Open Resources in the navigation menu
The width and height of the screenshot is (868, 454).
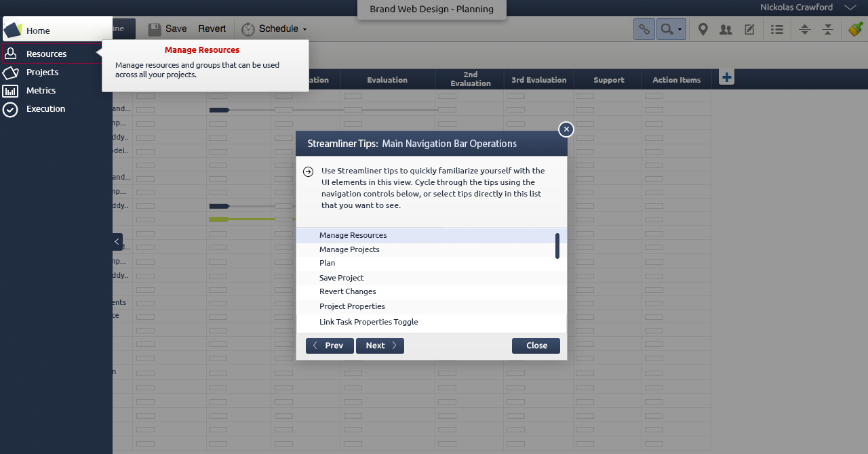click(x=46, y=54)
